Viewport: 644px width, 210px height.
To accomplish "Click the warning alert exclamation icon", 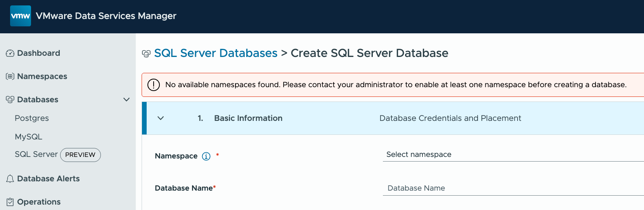I will (x=154, y=84).
